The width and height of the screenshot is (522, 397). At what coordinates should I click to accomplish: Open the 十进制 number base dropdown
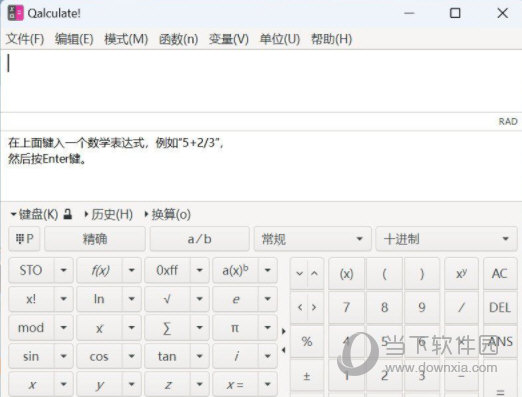[x=446, y=239]
